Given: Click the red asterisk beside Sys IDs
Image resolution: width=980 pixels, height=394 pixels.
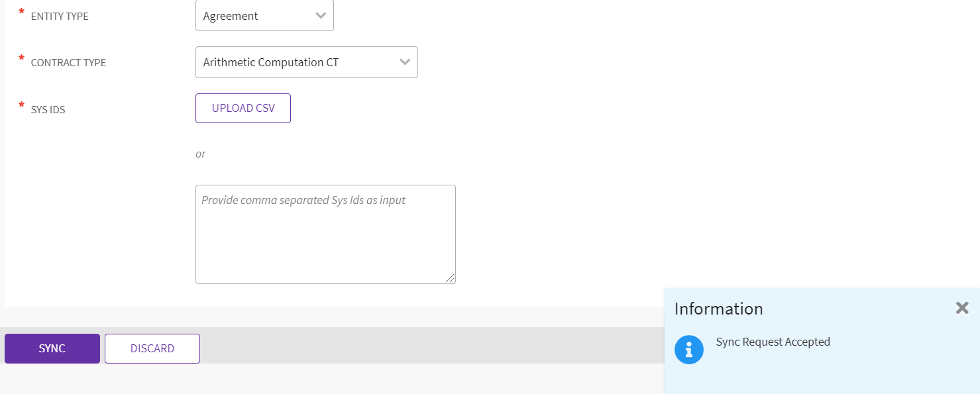Looking at the screenshot, I should coord(21,105).
